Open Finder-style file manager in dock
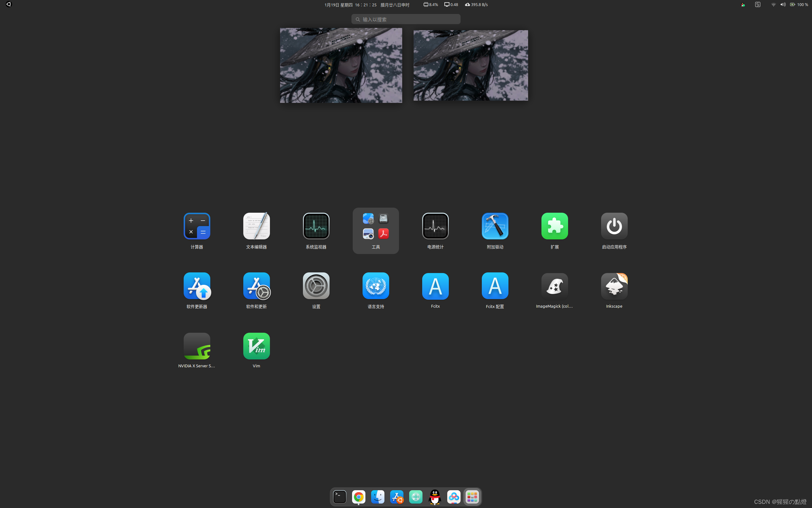The height and width of the screenshot is (508, 812). 377,497
